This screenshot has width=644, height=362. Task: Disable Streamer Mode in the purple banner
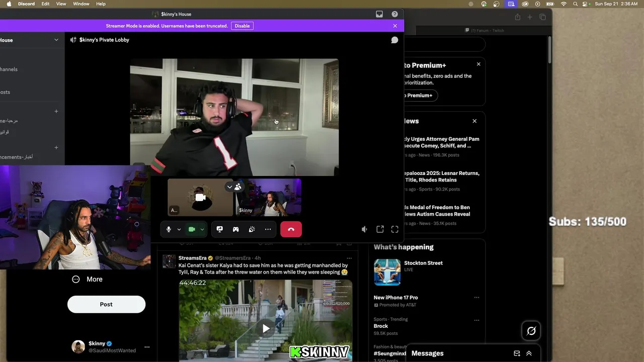242,26
